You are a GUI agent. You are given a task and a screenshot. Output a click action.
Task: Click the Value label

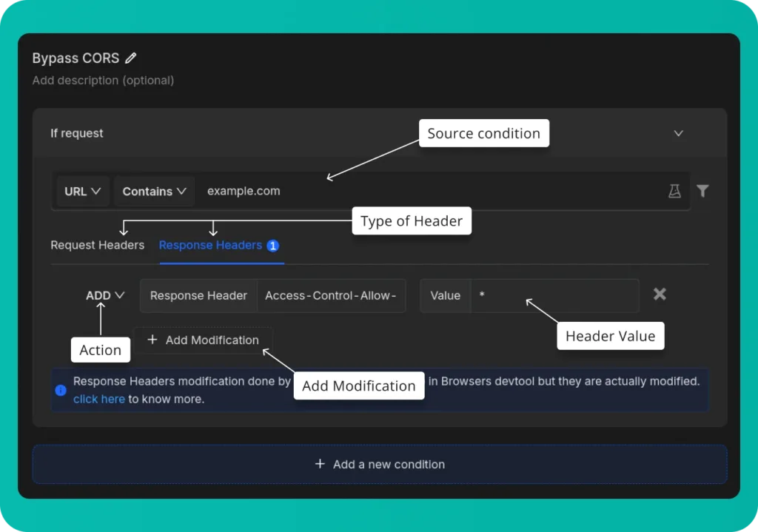pyautogui.click(x=445, y=296)
